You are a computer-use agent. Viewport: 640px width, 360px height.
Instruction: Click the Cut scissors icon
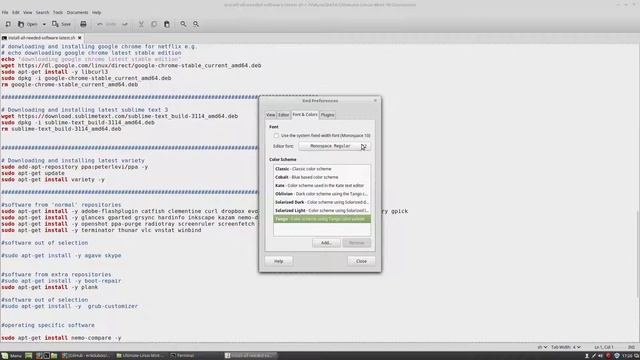[141, 24]
